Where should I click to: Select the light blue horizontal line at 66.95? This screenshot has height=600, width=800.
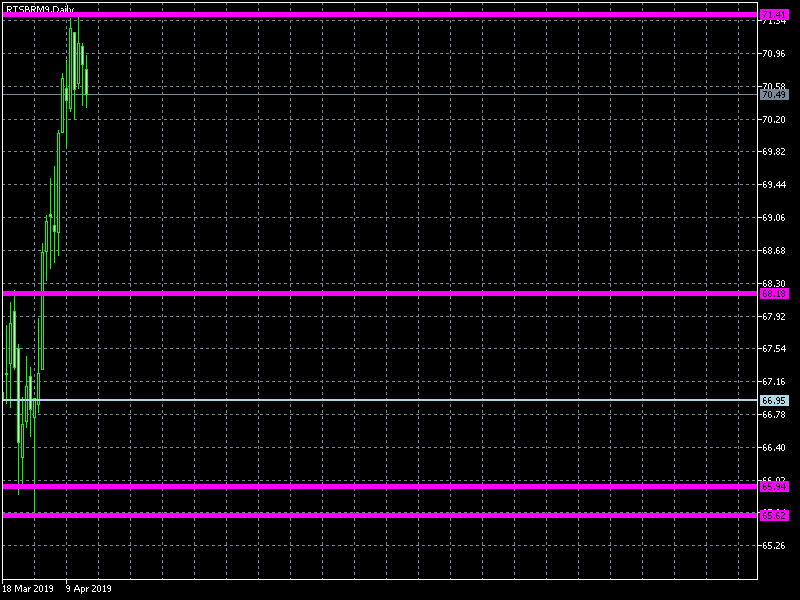(x=380, y=400)
